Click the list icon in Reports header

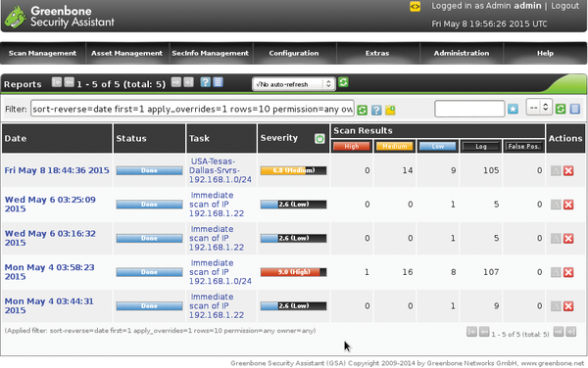[218, 82]
